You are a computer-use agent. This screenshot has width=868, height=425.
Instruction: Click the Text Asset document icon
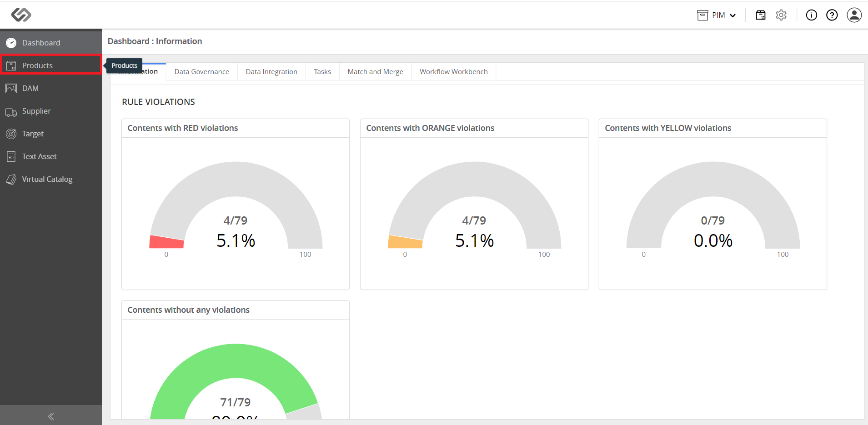click(x=11, y=156)
